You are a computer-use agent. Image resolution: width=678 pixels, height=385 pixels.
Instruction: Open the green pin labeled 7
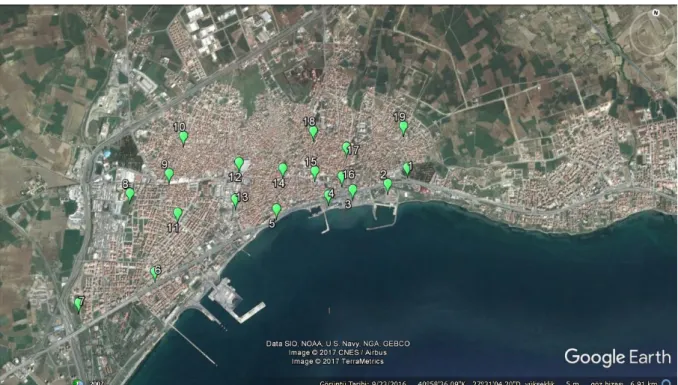pos(78,304)
